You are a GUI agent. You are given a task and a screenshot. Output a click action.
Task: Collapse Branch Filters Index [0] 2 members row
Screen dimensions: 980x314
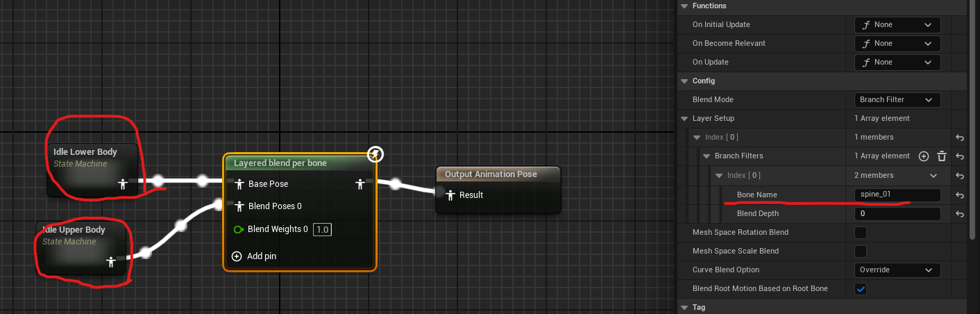point(719,176)
